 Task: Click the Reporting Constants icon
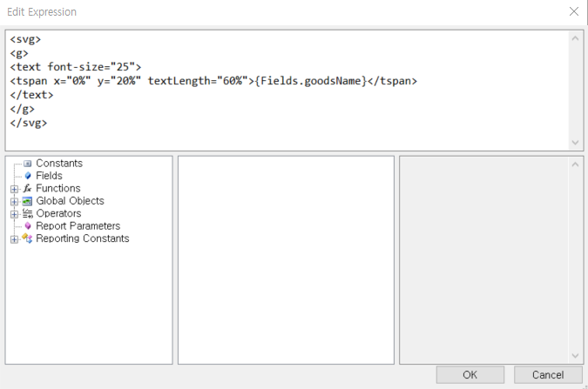pyautogui.click(x=27, y=238)
